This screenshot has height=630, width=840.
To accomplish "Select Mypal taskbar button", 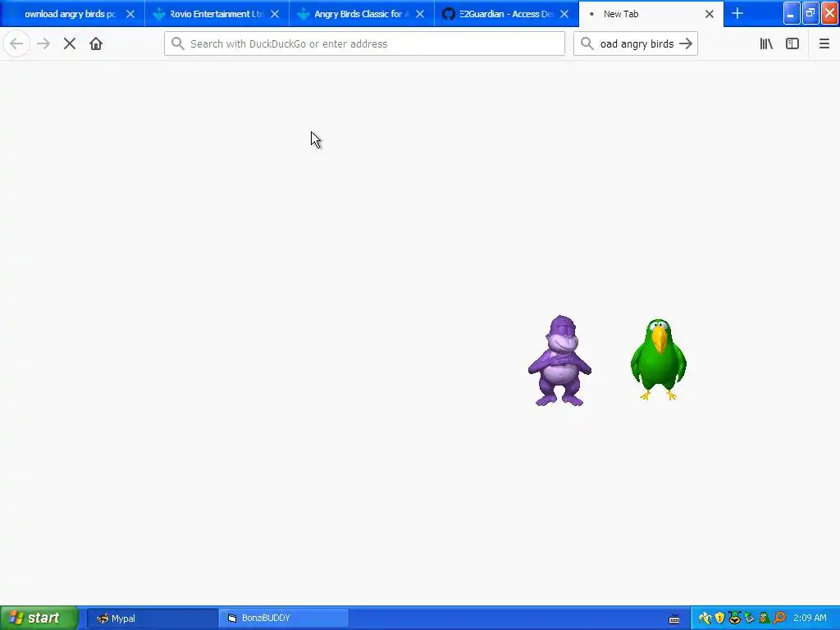I will pyautogui.click(x=152, y=618).
